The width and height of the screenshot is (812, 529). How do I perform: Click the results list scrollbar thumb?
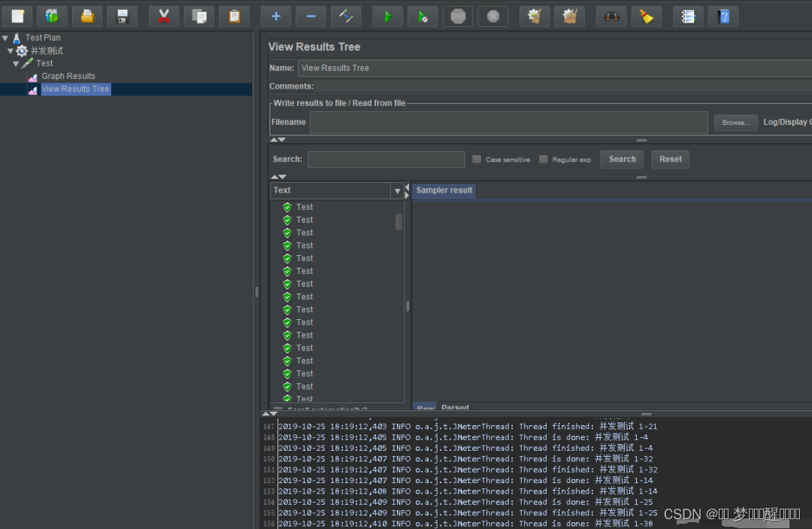click(x=398, y=222)
